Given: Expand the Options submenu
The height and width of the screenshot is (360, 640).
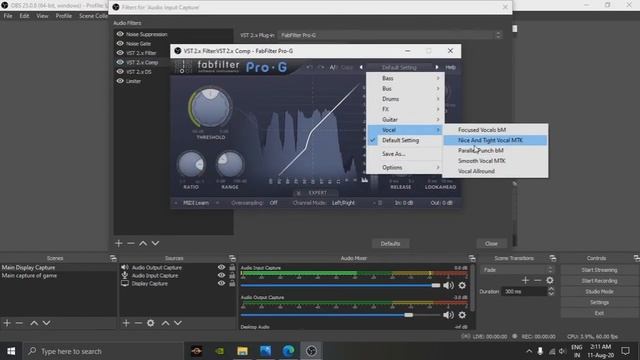Looking at the screenshot, I should pyautogui.click(x=405, y=167).
